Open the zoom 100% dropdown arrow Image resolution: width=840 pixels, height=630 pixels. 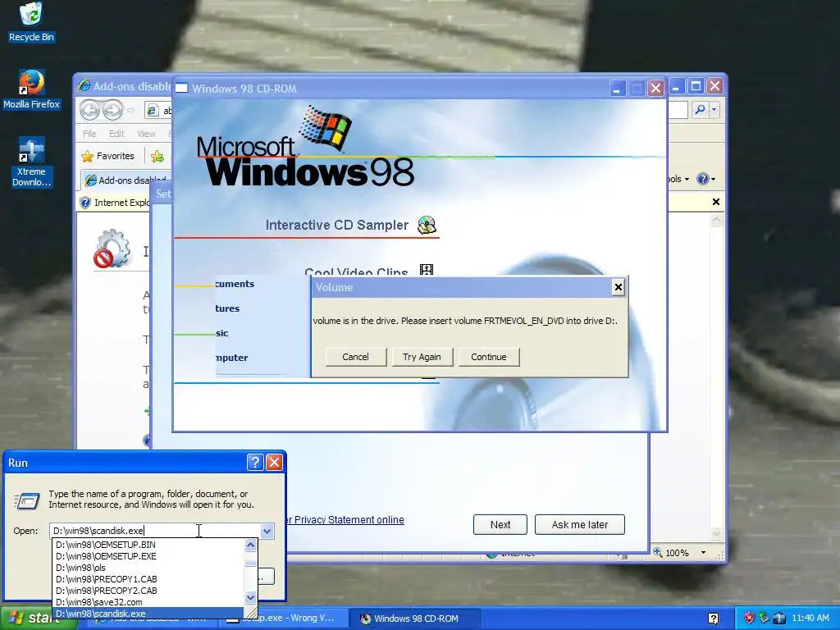[x=703, y=553]
